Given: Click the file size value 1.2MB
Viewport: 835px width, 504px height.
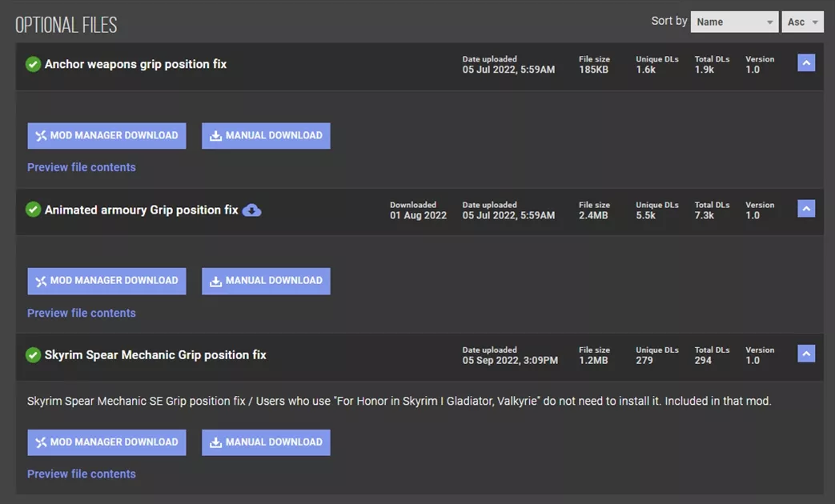Looking at the screenshot, I should coord(593,360).
